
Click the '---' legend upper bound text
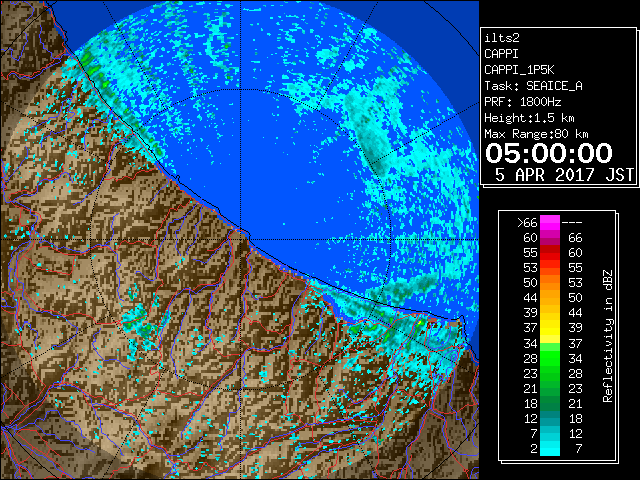click(572, 223)
